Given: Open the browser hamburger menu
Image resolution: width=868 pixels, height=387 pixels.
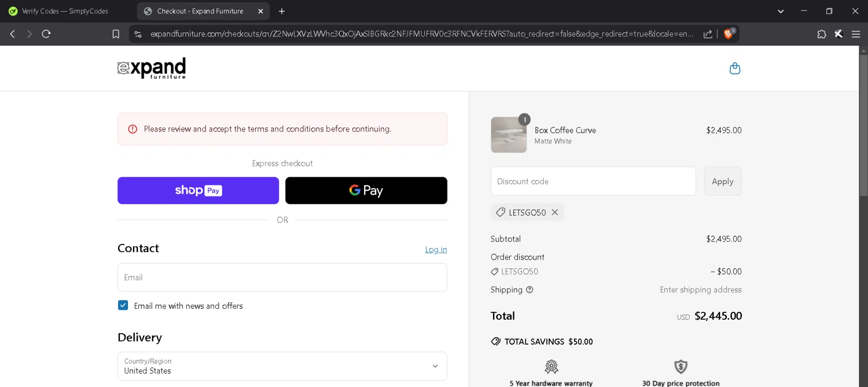Looking at the screenshot, I should point(856,34).
